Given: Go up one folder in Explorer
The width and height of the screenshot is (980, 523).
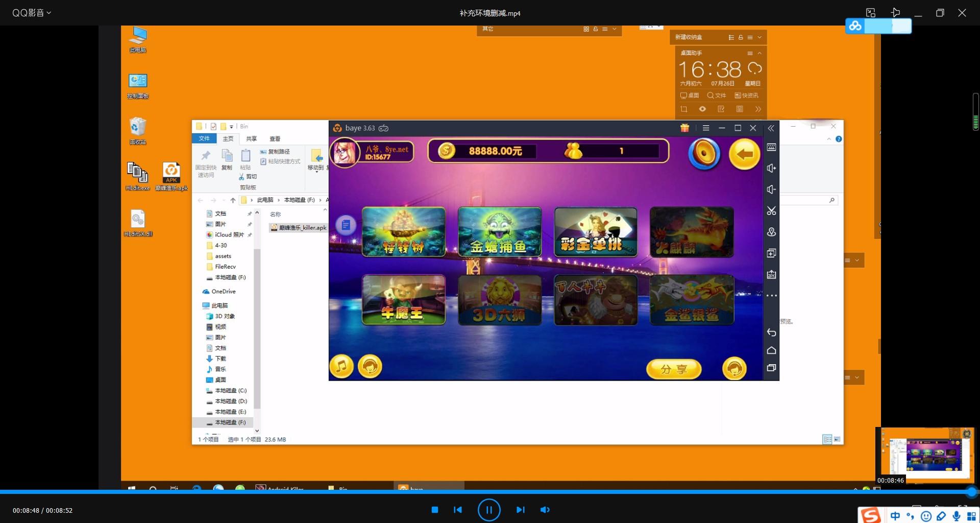Looking at the screenshot, I should (233, 200).
